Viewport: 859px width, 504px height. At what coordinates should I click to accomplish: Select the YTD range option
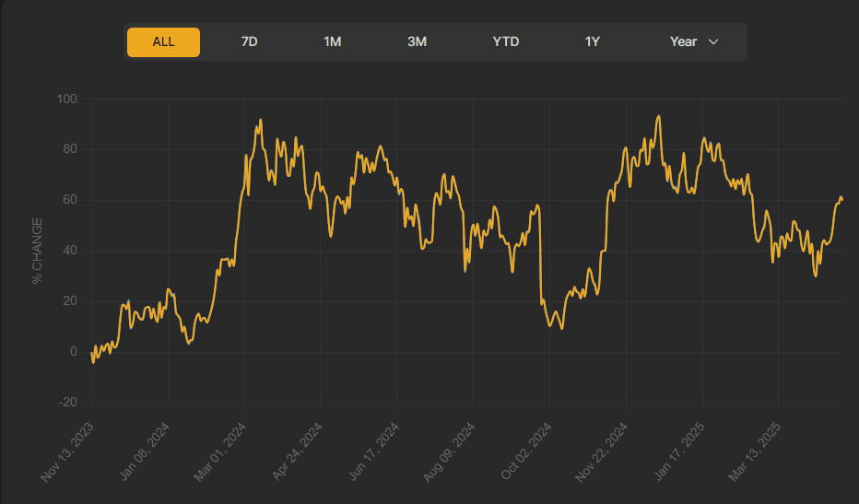(506, 42)
